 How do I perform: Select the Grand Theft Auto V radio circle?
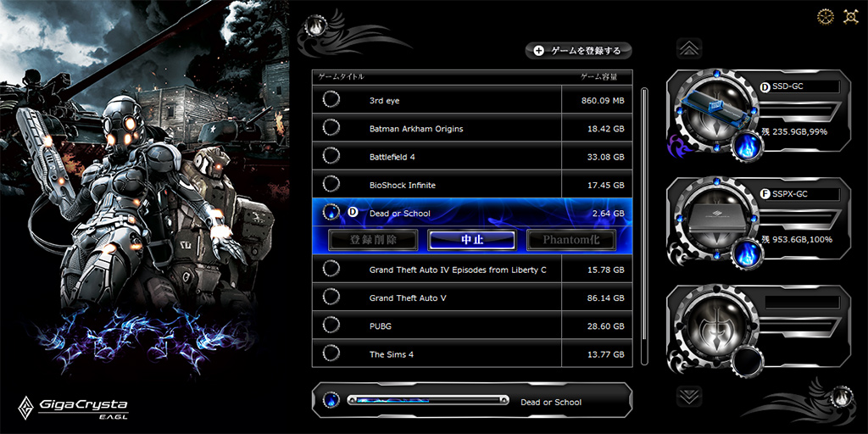coord(331,298)
